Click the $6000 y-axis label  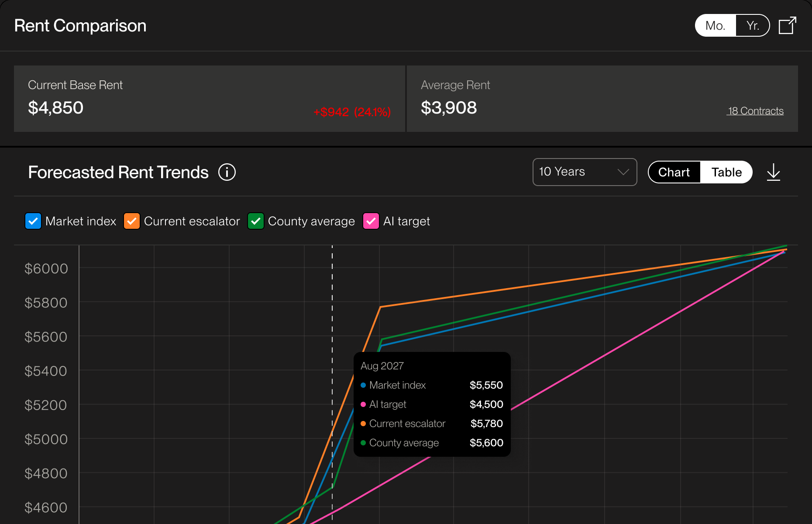pos(46,269)
